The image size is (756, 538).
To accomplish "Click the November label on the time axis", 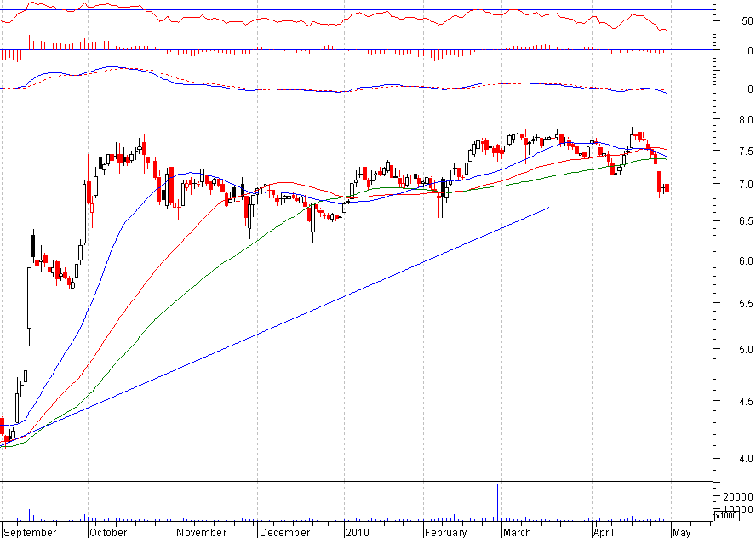I will [201, 532].
